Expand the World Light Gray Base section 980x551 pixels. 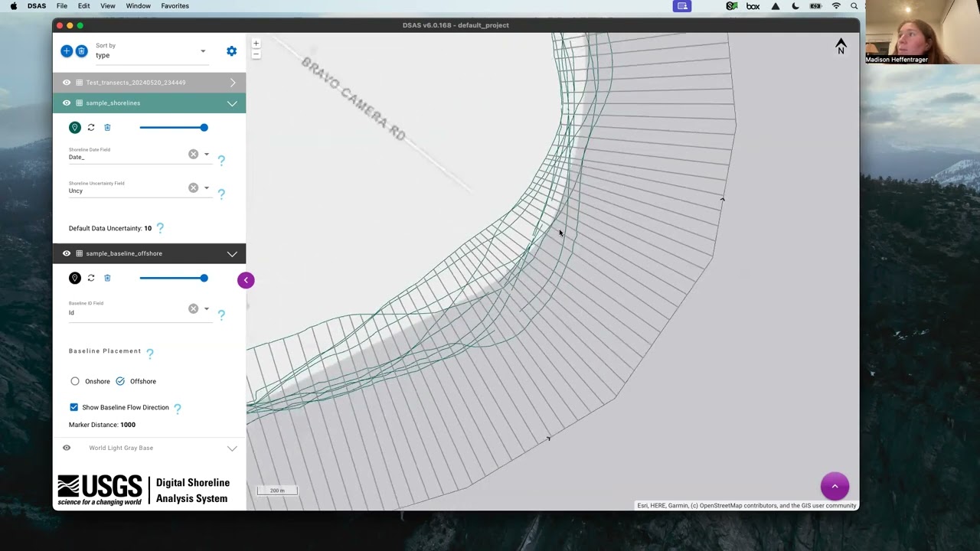232,448
